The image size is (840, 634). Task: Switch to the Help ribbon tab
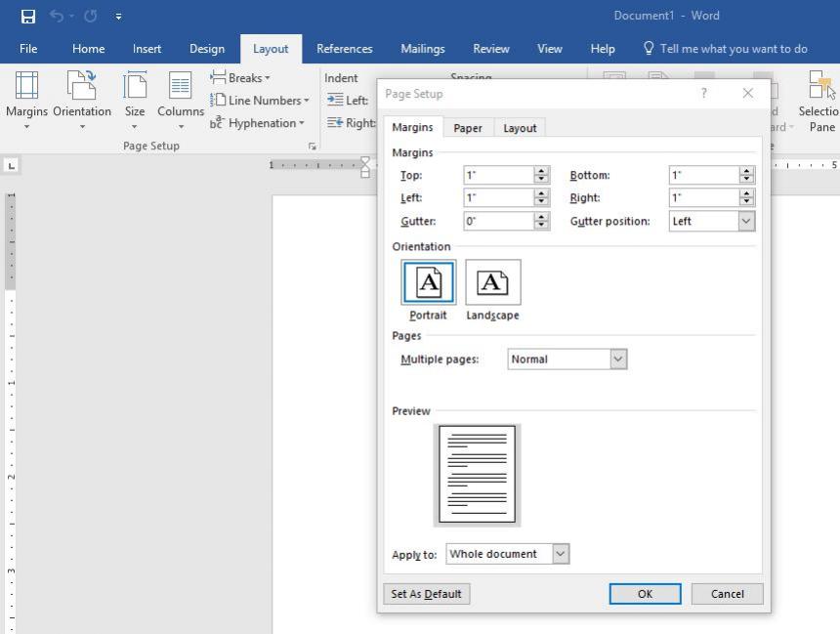pos(602,49)
